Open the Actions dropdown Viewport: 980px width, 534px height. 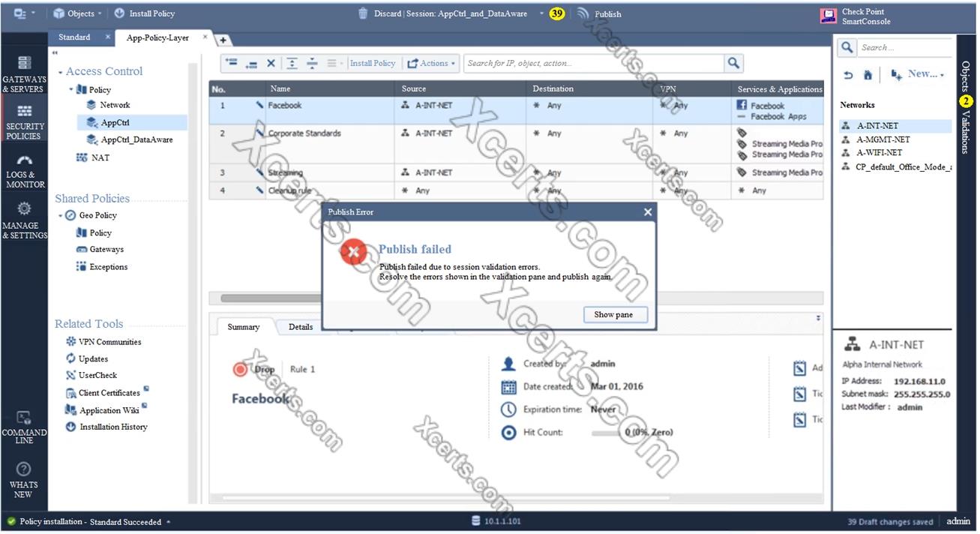(x=431, y=64)
